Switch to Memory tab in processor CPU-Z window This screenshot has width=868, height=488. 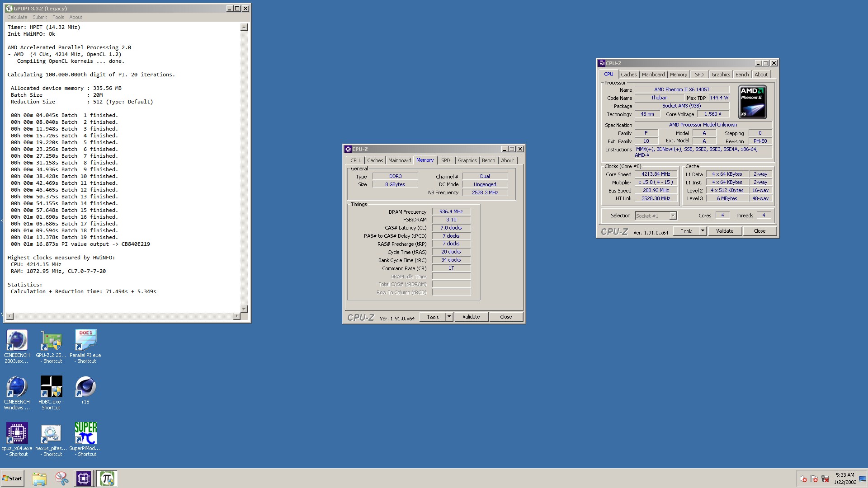point(679,75)
